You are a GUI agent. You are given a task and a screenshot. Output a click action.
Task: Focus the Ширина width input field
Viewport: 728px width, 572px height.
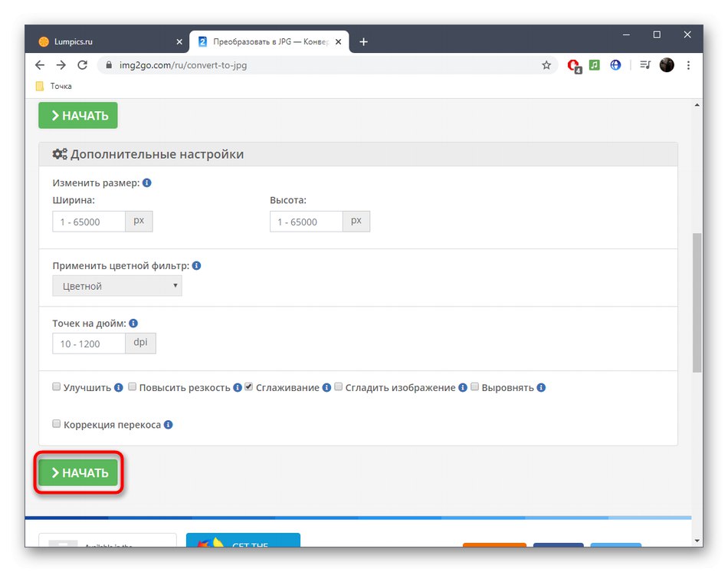click(89, 222)
